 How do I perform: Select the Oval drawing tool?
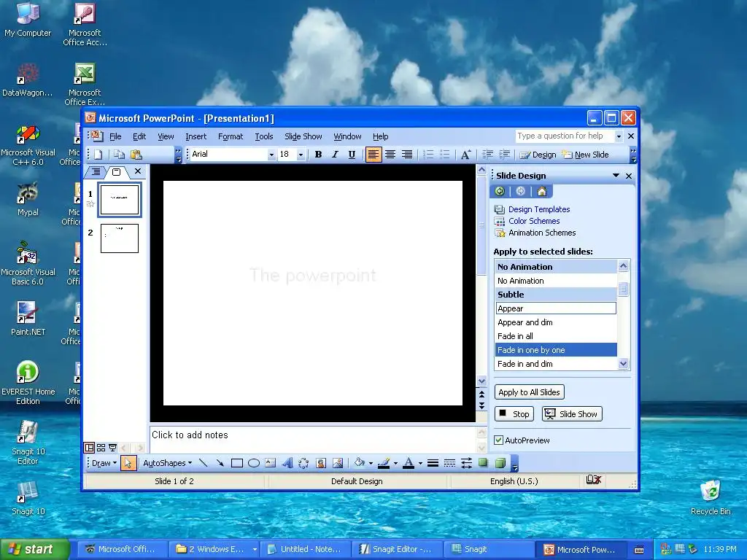pos(254,463)
